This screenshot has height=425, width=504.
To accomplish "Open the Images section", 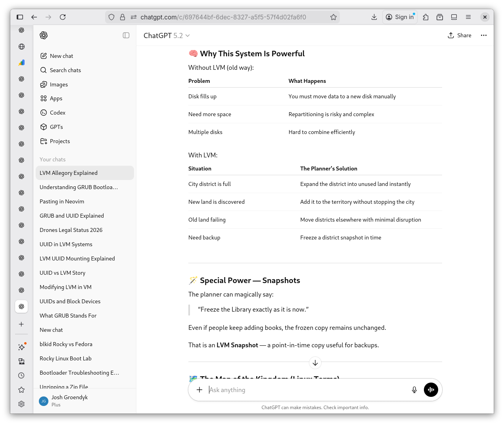I will click(x=59, y=84).
